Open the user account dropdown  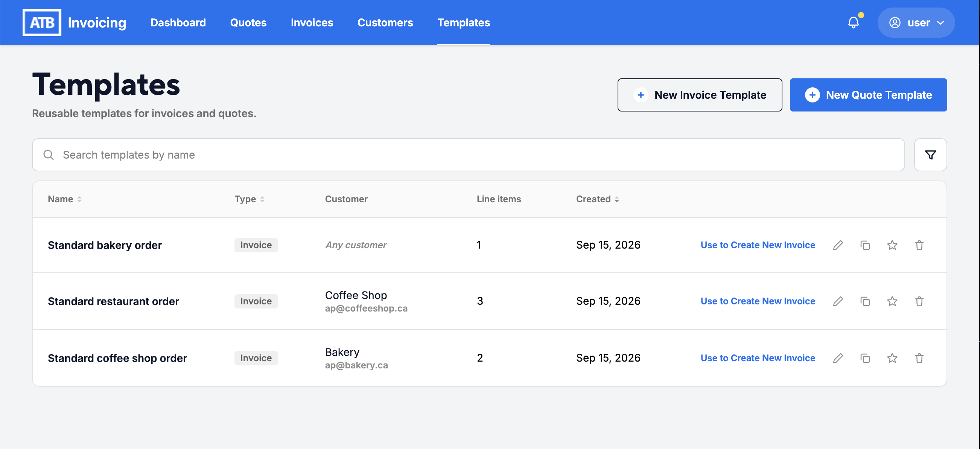(916, 23)
